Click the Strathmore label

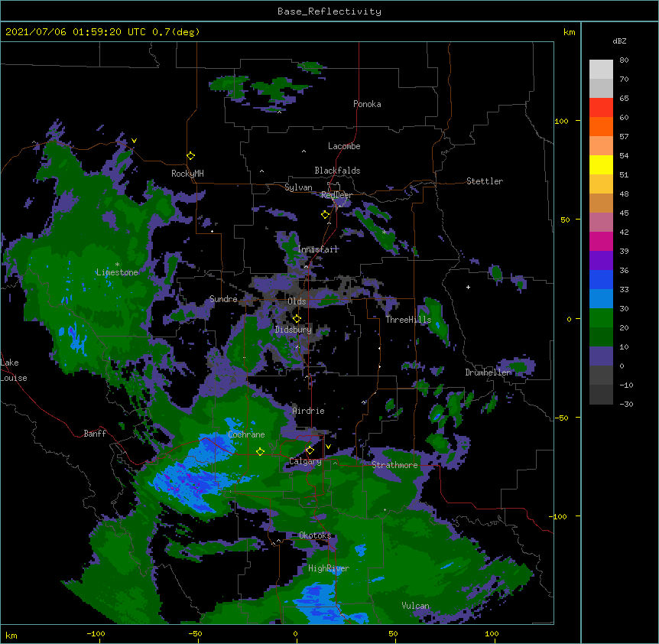coord(394,465)
